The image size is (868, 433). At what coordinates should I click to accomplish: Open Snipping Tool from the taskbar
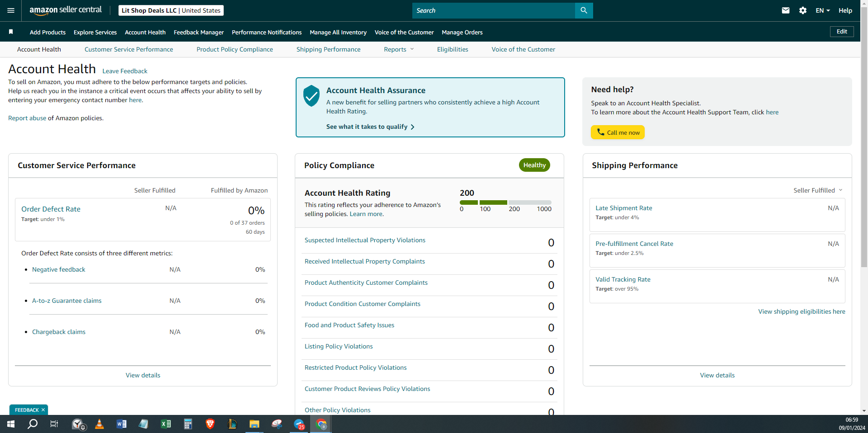coord(277,424)
